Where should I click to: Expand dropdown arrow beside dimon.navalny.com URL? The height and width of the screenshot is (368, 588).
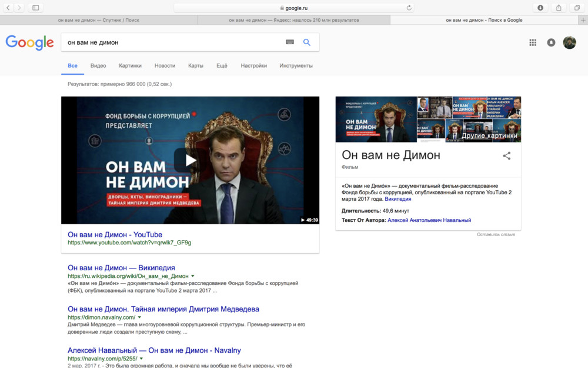(139, 317)
